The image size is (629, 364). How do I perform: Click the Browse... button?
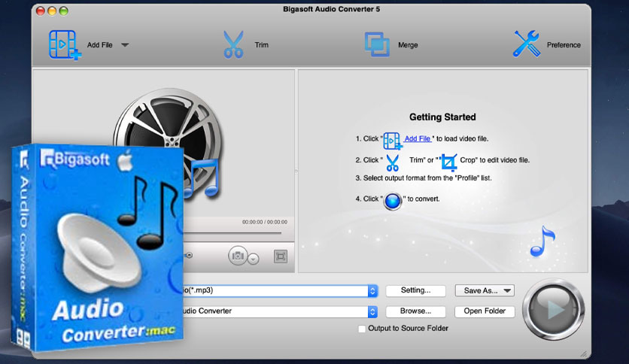[x=415, y=311]
